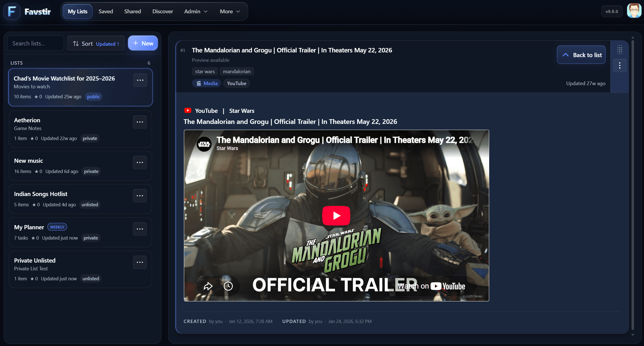Open options menu for My Planner list
This screenshot has width=644, height=346.
pyautogui.click(x=140, y=229)
